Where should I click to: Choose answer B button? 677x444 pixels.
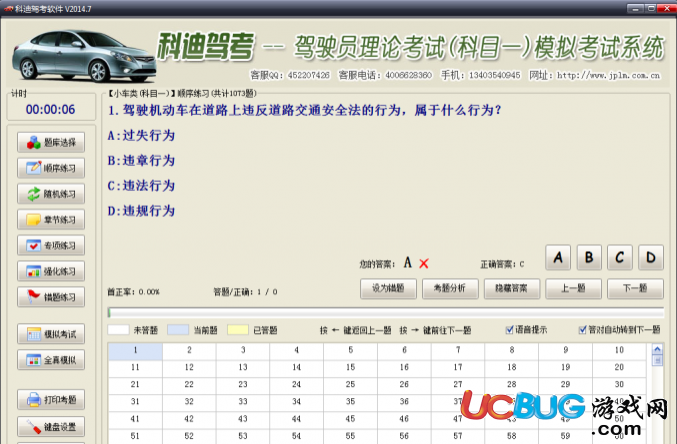(x=589, y=258)
